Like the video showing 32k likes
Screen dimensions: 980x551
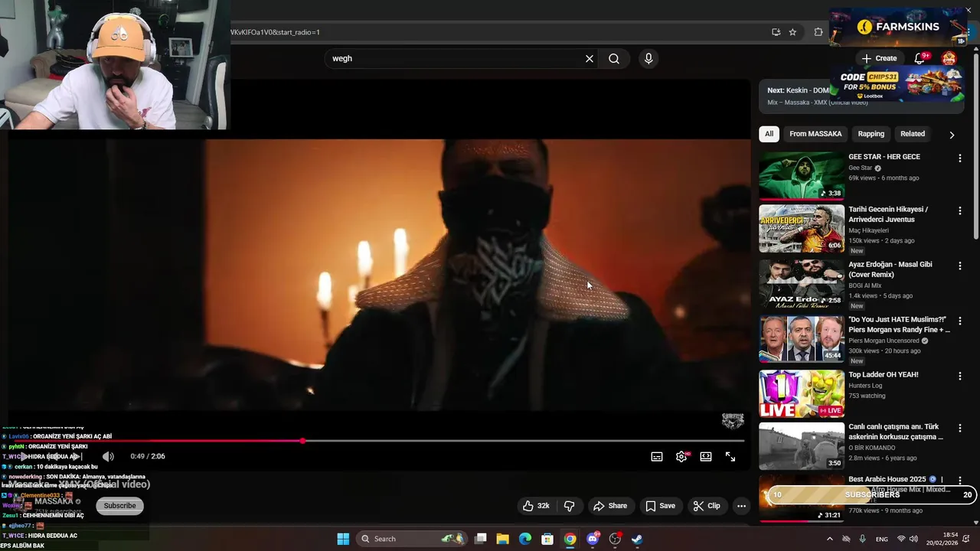(x=536, y=506)
